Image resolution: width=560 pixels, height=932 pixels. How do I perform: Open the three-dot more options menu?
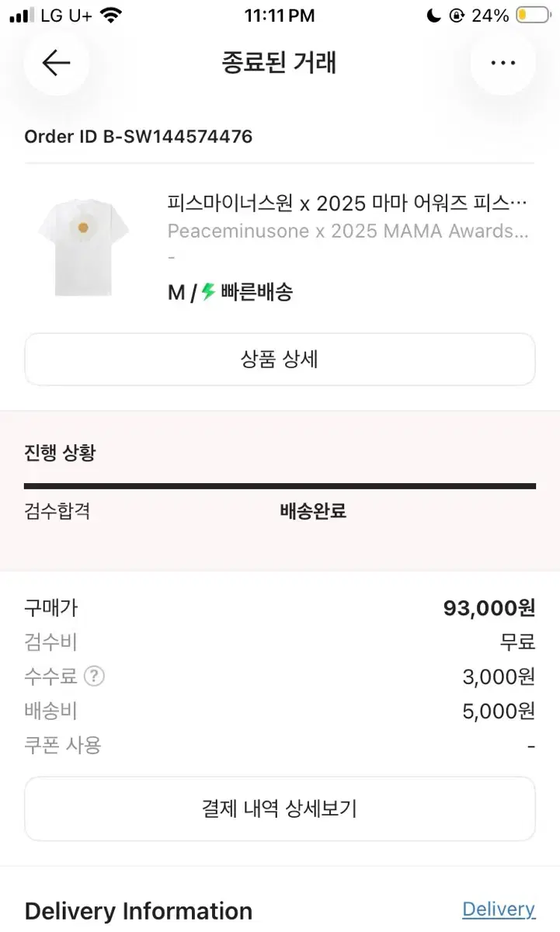[x=503, y=63]
